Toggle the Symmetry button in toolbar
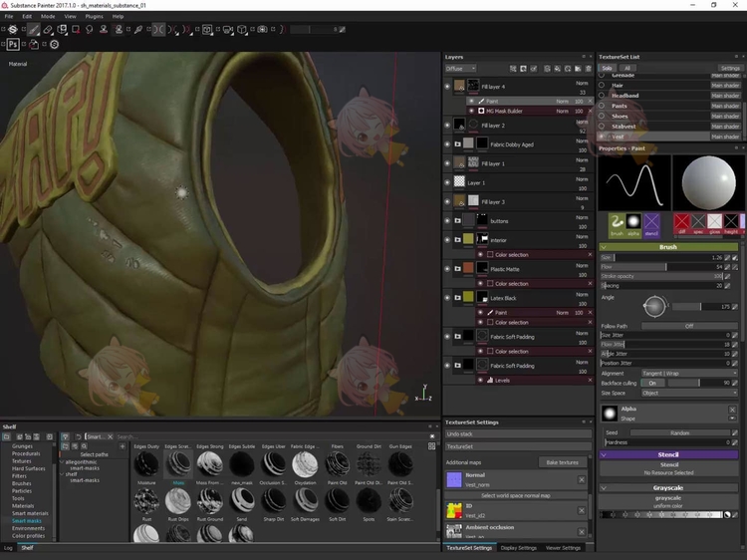Image resolution: width=747 pixels, height=560 pixels. (159, 30)
